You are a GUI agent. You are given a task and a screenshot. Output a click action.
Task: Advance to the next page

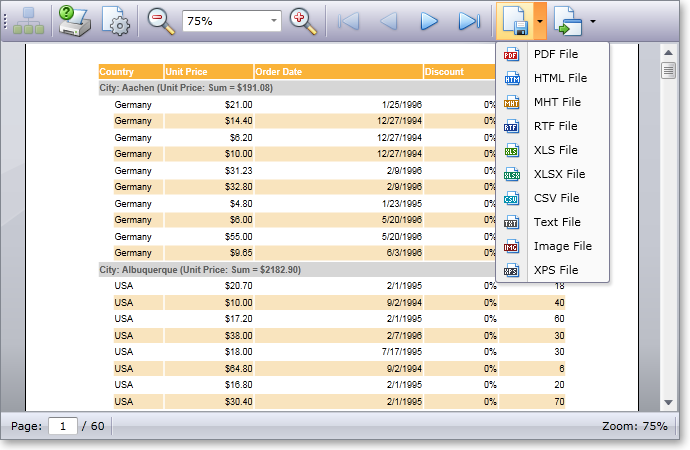click(429, 20)
